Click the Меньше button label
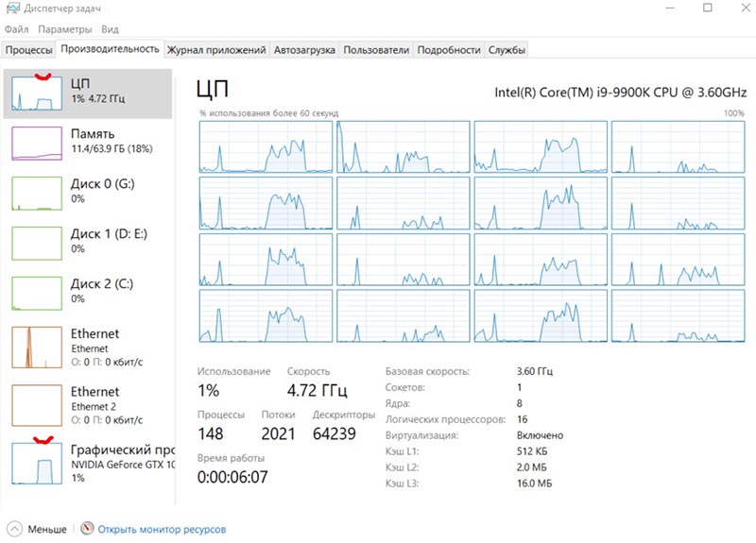 click(x=47, y=529)
